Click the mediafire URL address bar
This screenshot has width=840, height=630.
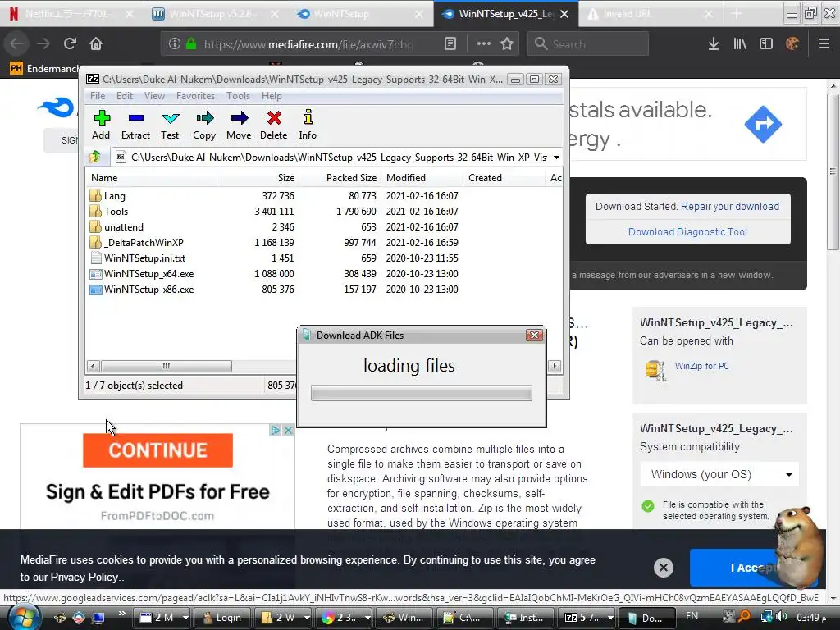(x=308, y=44)
